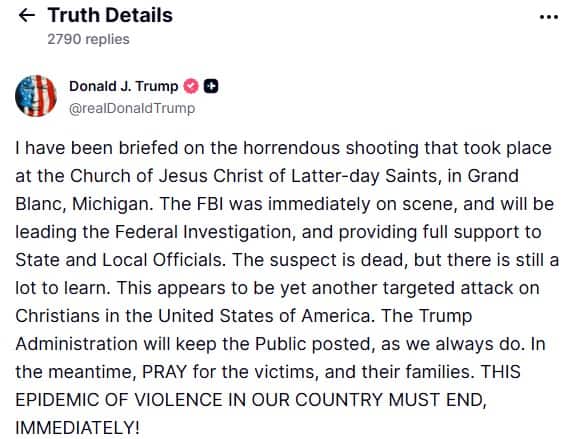
Task: Click the "United States of America" phrase
Action: pos(264,316)
